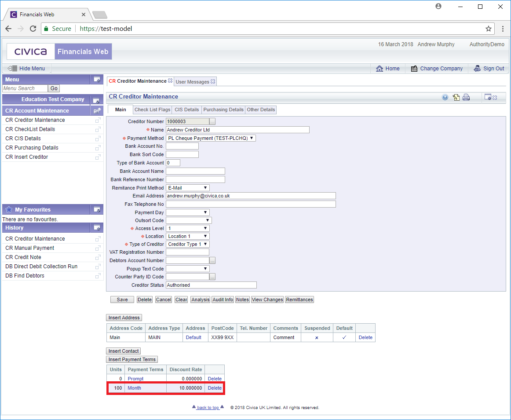Screen dimensions: 511x420
Task: Open the Debtors Account Number lookup button
Action: click(x=212, y=260)
